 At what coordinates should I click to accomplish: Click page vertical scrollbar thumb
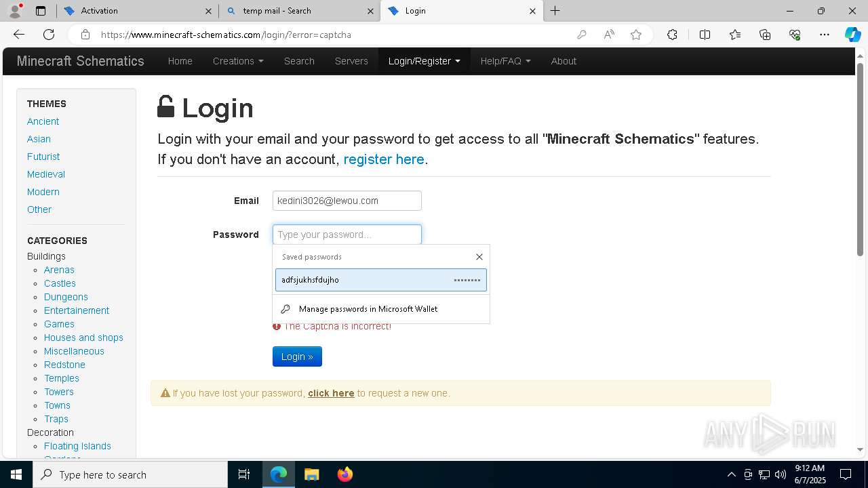(860, 159)
